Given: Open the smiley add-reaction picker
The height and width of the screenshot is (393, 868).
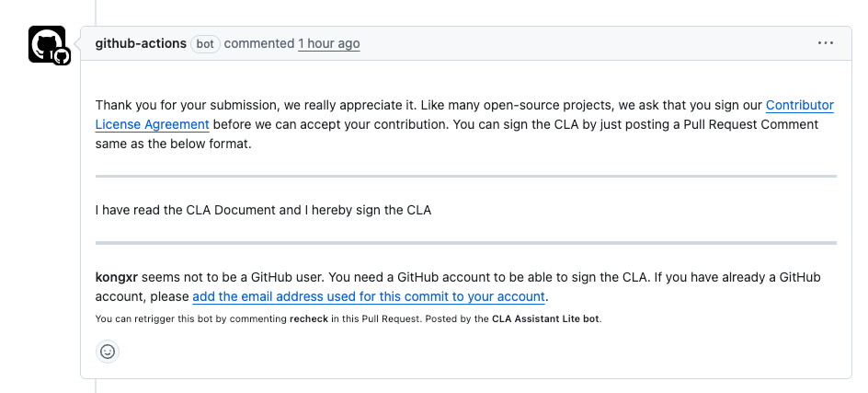Looking at the screenshot, I should pos(108,351).
